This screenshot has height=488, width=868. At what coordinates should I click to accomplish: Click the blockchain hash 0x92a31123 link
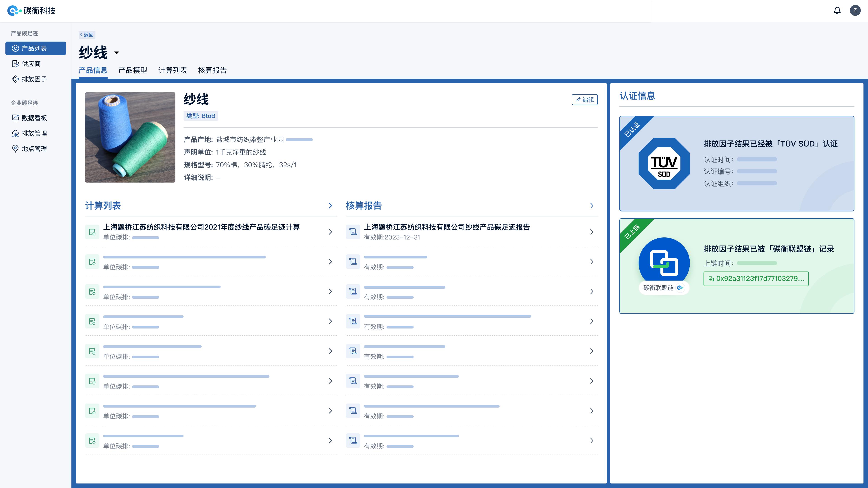756,279
